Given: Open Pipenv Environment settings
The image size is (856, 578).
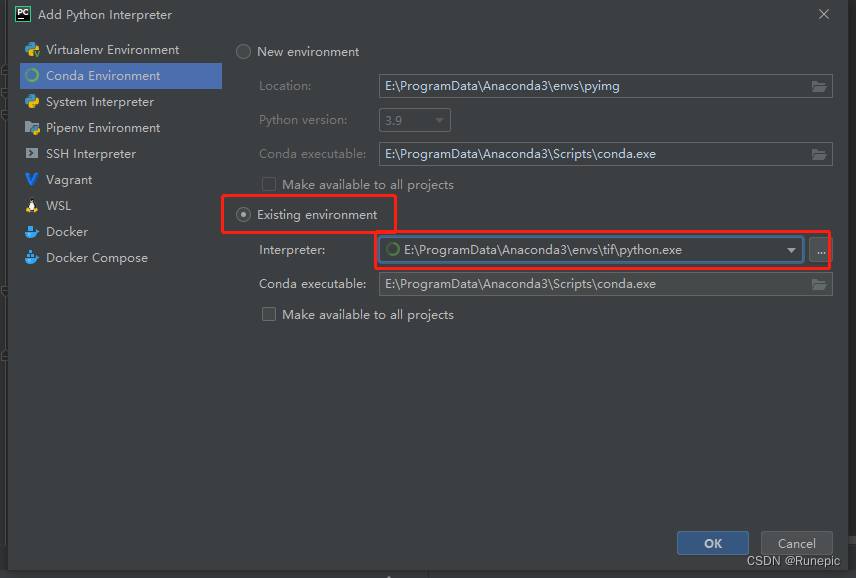Looking at the screenshot, I should click(121, 128).
